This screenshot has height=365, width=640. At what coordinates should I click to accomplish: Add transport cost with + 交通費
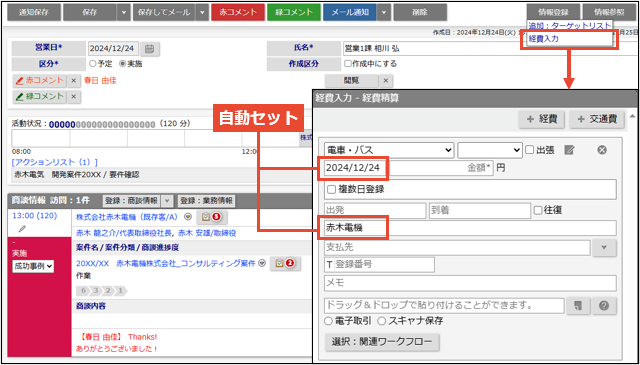point(597,119)
